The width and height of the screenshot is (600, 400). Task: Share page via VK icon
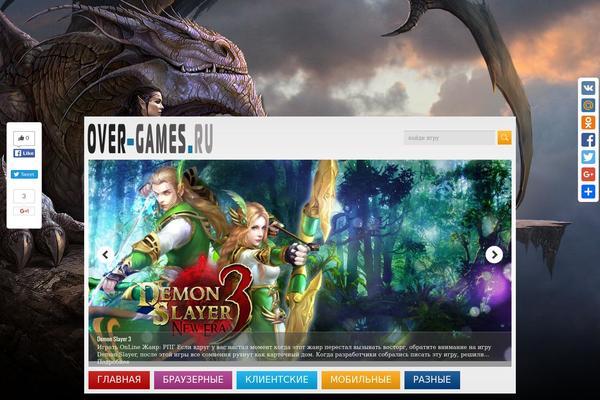point(589,88)
